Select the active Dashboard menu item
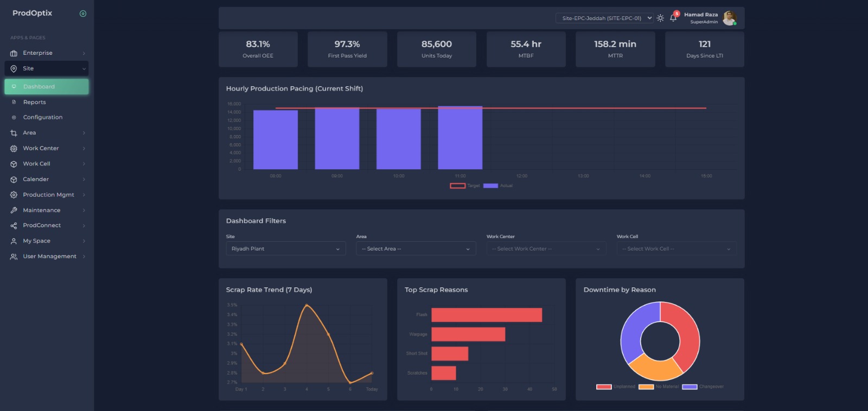 tap(46, 87)
